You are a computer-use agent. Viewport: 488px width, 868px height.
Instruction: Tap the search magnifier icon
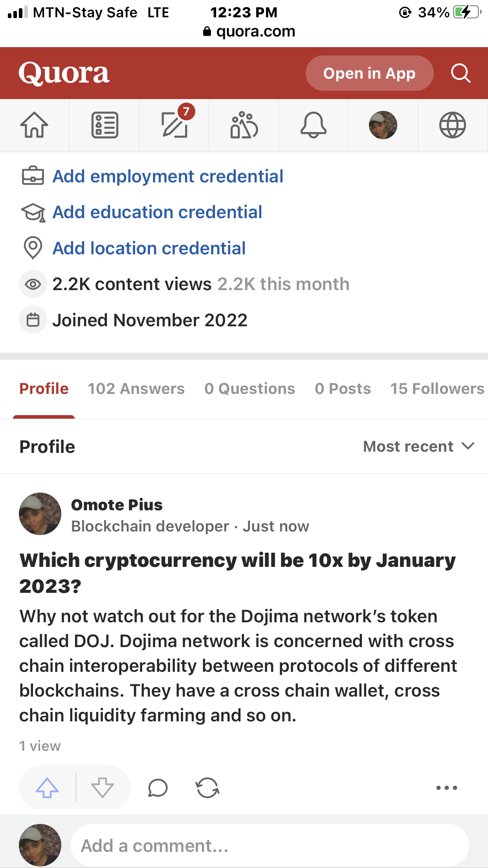pyautogui.click(x=460, y=73)
